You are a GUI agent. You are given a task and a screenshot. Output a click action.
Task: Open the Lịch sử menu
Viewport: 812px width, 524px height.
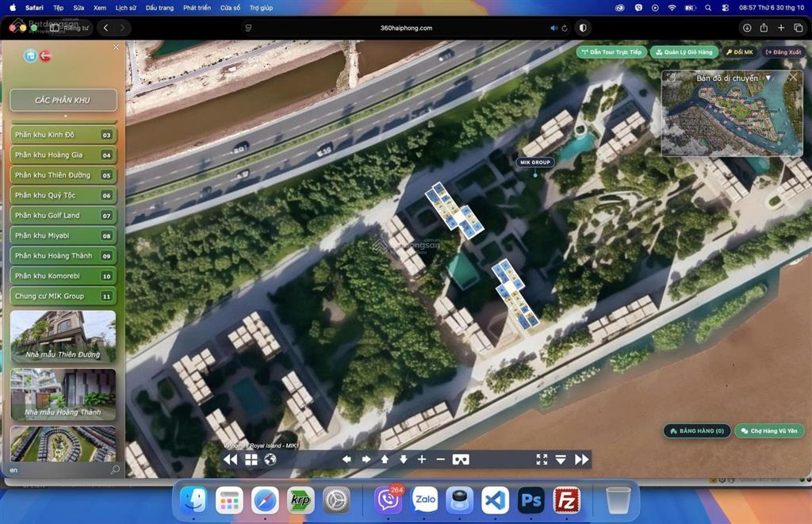tap(125, 8)
